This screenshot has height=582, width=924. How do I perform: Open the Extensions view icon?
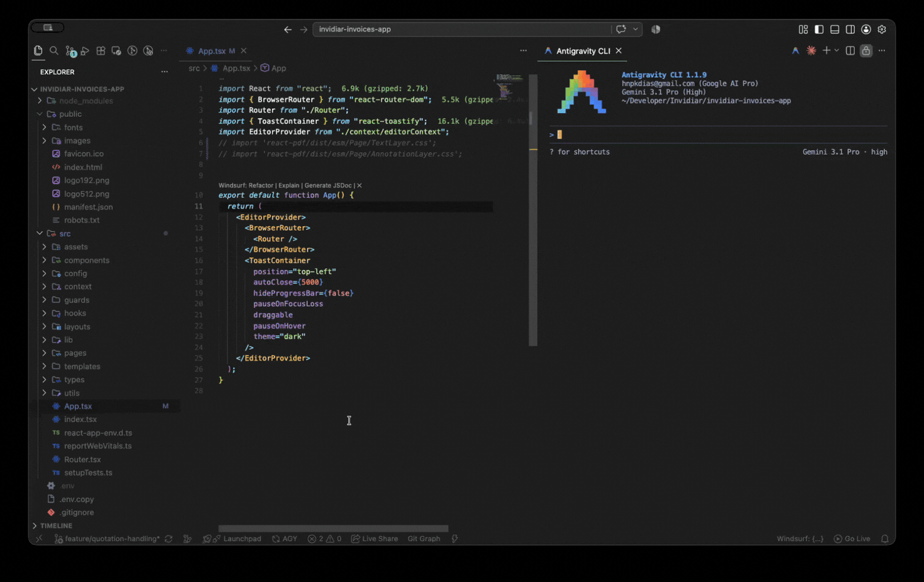[x=101, y=51]
